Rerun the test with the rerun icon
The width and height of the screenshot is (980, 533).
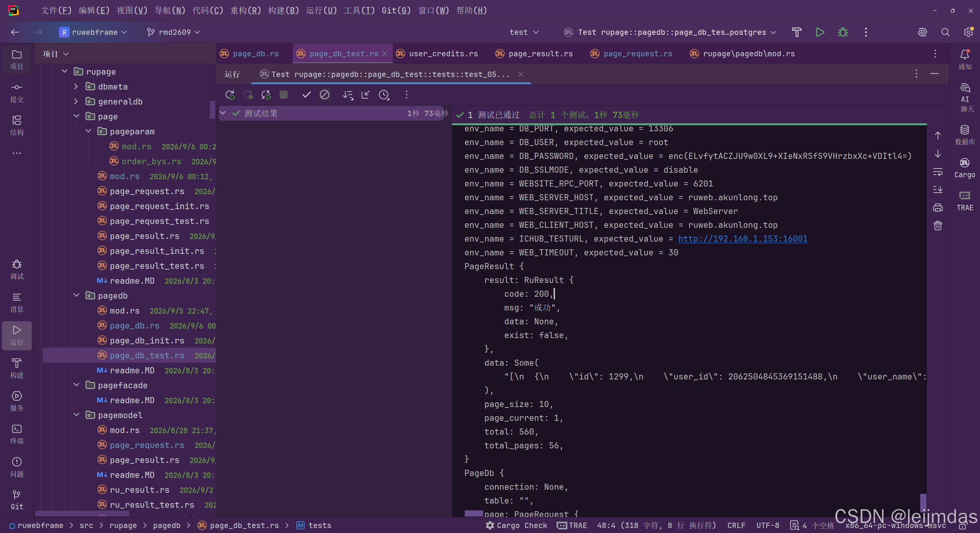click(x=230, y=95)
